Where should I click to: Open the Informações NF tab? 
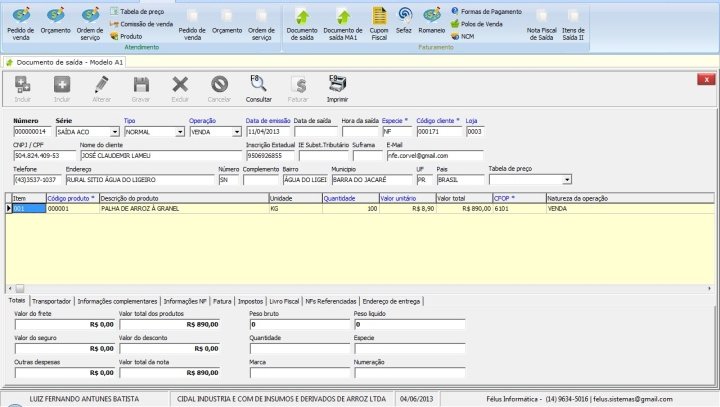pyautogui.click(x=185, y=301)
